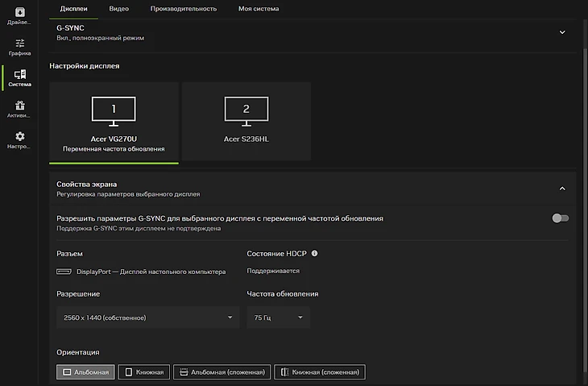
Task: Select the Система sidebar icon
Action: point(19,78)
